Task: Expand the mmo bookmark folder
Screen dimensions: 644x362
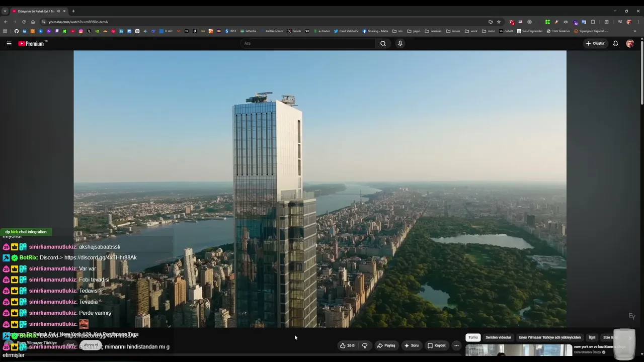Action: pyautogui.click(x=489, y=31)
